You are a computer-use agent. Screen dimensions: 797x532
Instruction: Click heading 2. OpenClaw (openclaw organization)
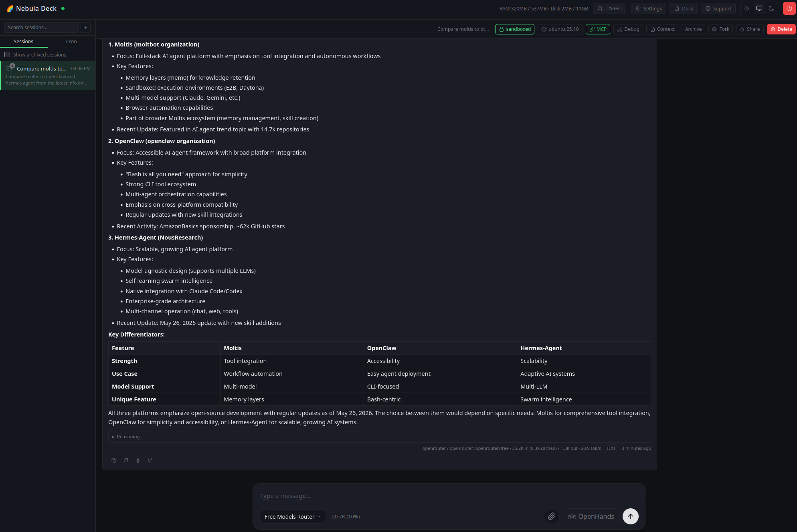(162, 141)
